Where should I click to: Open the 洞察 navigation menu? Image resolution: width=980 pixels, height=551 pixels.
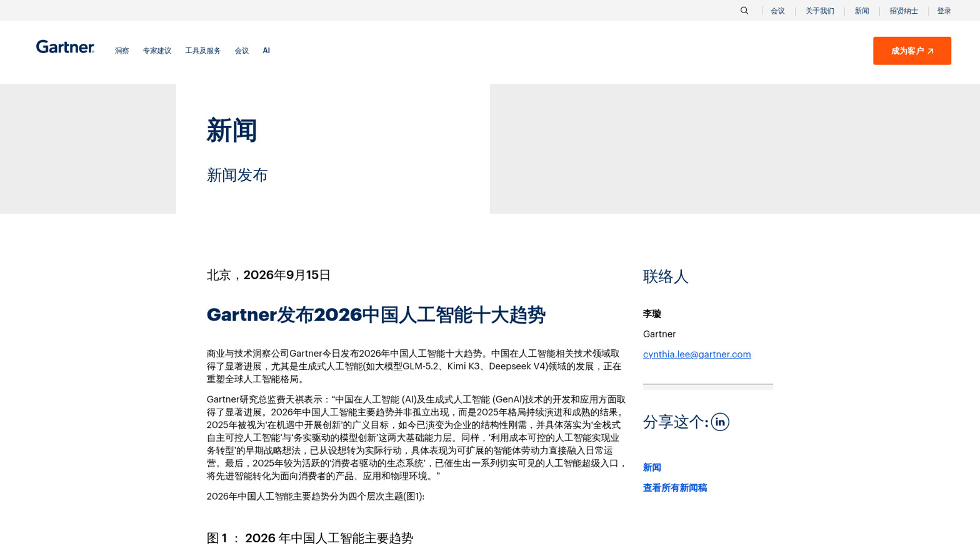(122, 51)
